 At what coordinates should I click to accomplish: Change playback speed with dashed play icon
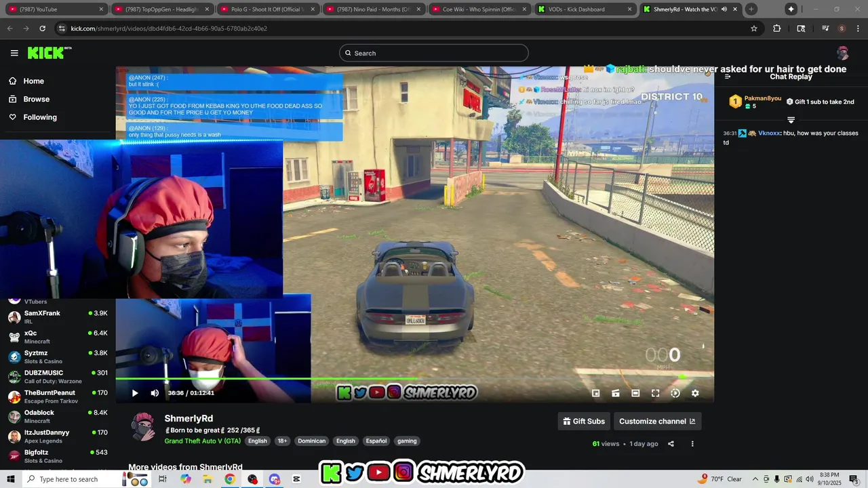pyautogui.click(x=675, y=393)
